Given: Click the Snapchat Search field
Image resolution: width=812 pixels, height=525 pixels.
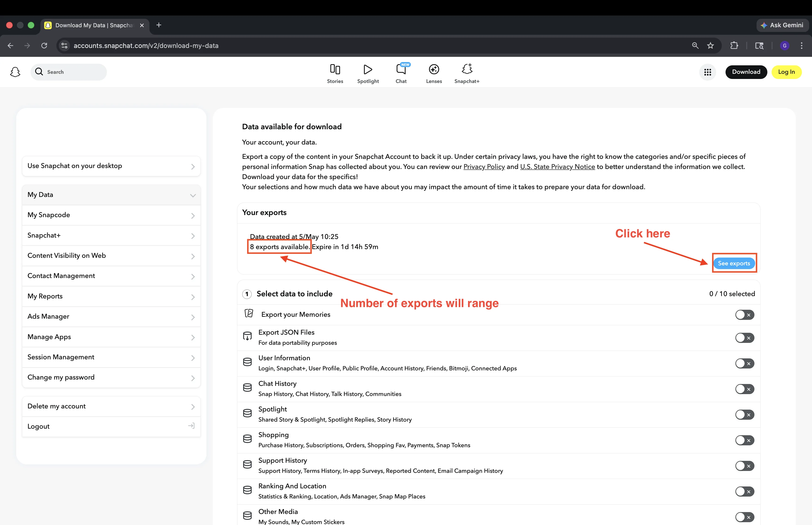Looking at the screenshot, I should [69, 72].
